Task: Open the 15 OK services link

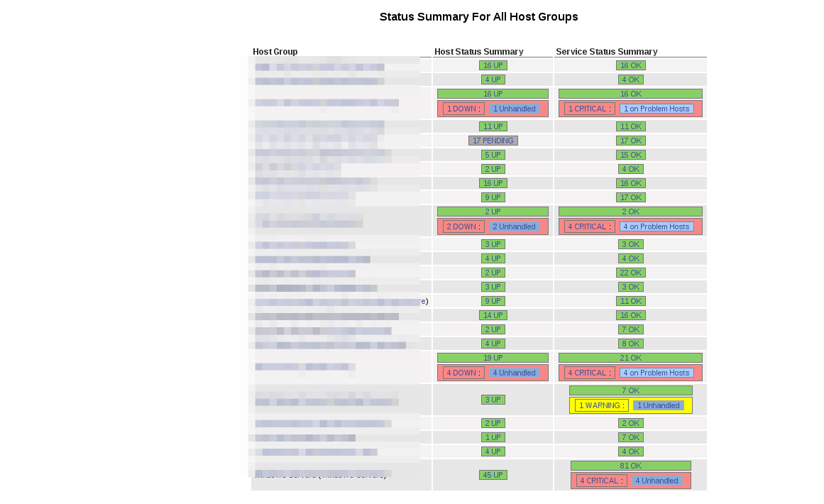Action: 630,155
